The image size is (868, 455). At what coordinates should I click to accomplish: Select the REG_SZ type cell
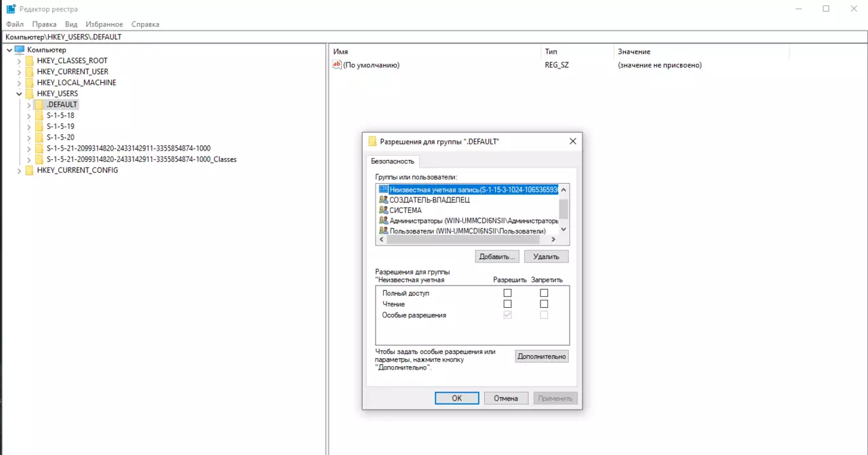[x=556, y=65]
